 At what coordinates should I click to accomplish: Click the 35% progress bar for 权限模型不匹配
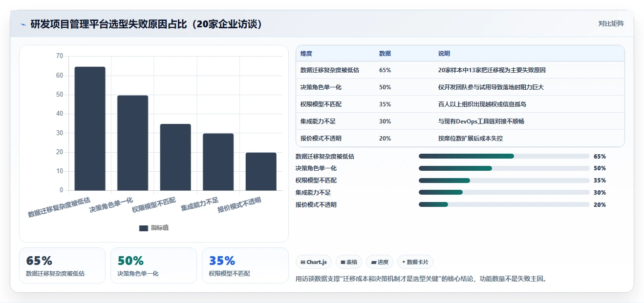504,181
